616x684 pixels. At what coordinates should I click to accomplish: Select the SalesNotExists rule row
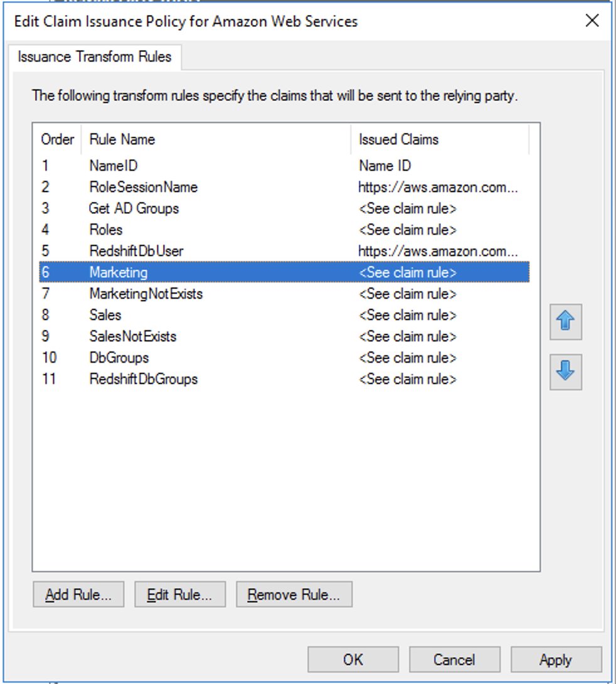[284, 336]
